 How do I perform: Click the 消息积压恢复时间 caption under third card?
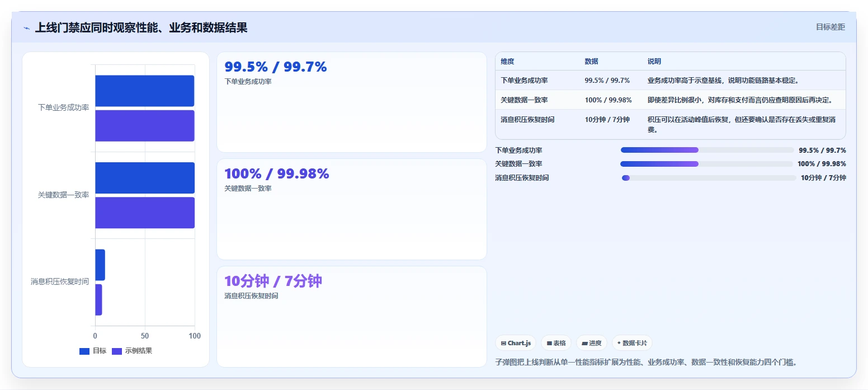click(x=251, y=296)
